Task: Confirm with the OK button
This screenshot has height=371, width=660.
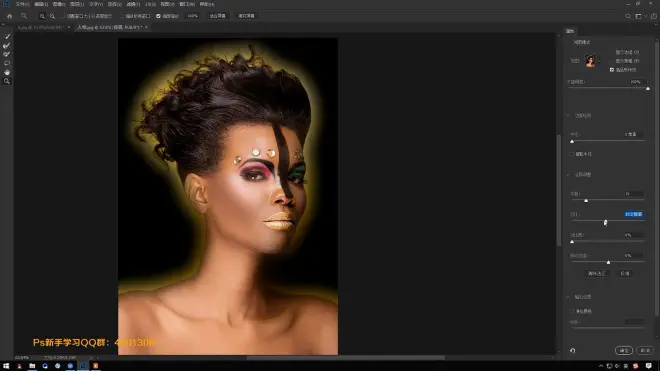Action: [x=624, y=350]
